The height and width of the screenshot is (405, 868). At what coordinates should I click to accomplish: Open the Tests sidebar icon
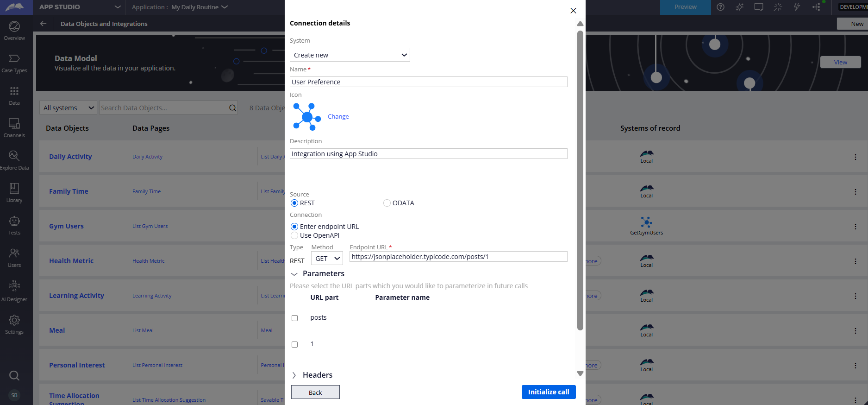[x=14, y=225]
